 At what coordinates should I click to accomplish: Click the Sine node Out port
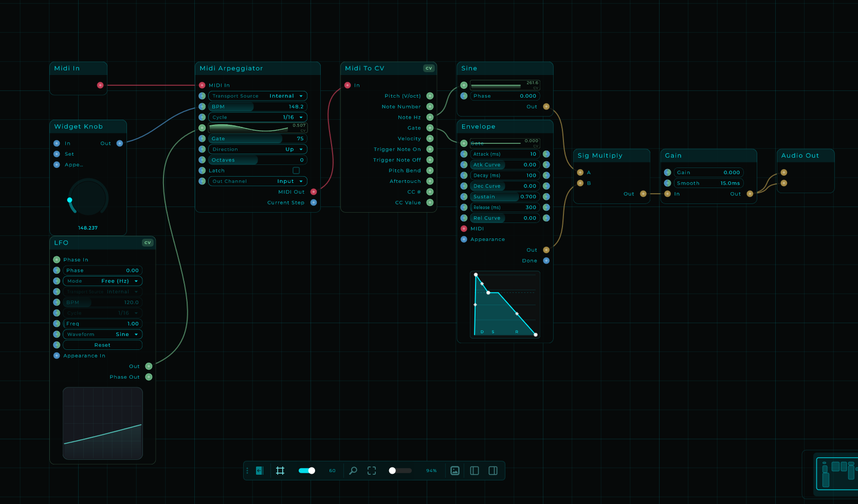pos(546,107)
